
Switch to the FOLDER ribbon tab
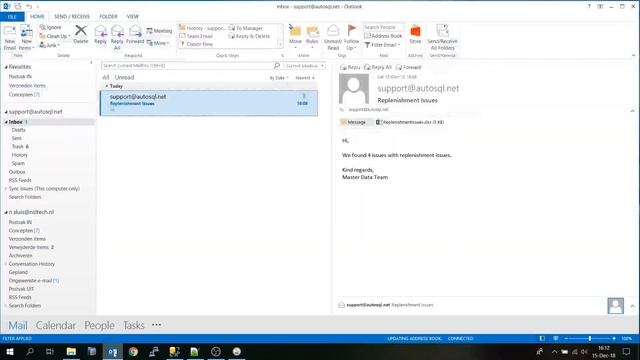[108, 17]
